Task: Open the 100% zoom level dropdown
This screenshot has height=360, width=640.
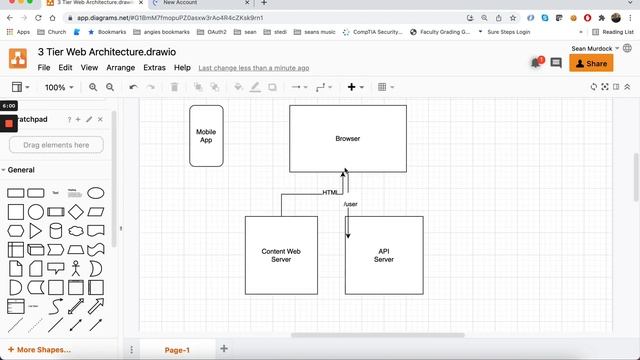Action: [x=59, y=87]
